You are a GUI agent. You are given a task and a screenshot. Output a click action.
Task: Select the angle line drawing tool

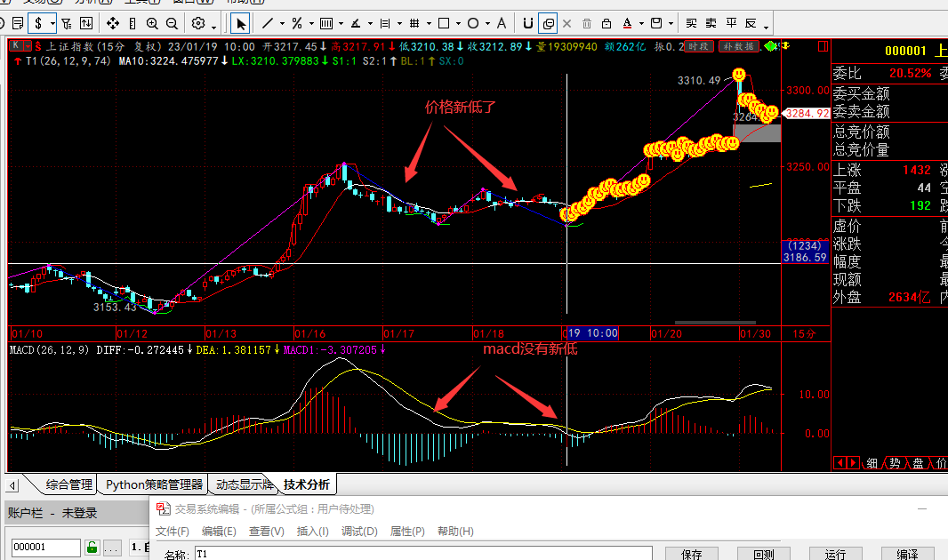point(356,24)
